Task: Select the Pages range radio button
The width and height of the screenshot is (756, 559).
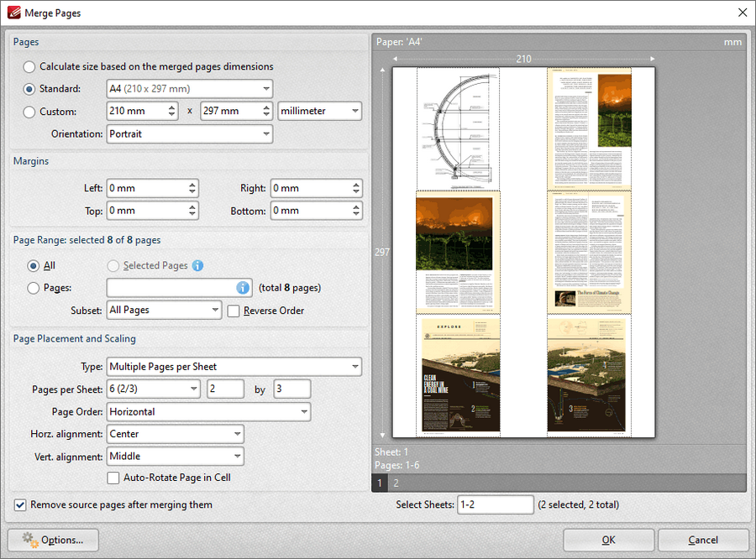Action: click(x=33, y=288)
